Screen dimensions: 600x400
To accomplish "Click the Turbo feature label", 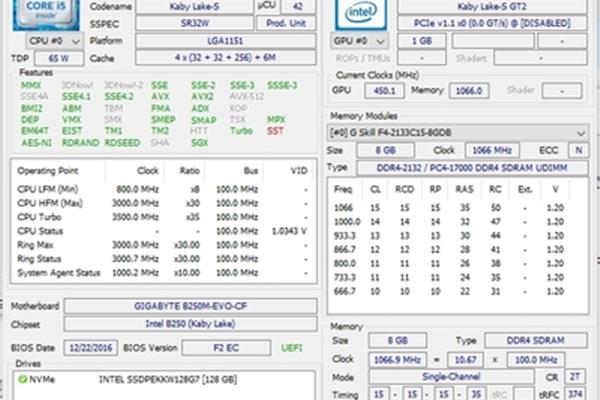I will click(x=241, y=131).
